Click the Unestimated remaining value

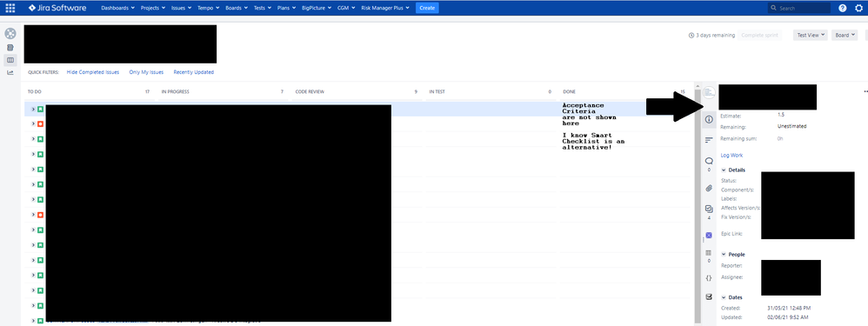[791, 127]
